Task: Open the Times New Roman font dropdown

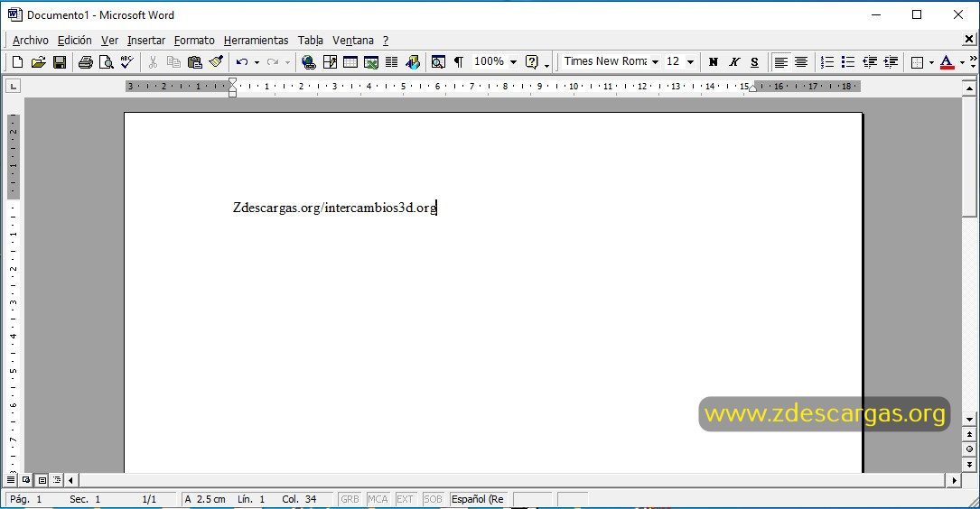Action: pos(655,62)
